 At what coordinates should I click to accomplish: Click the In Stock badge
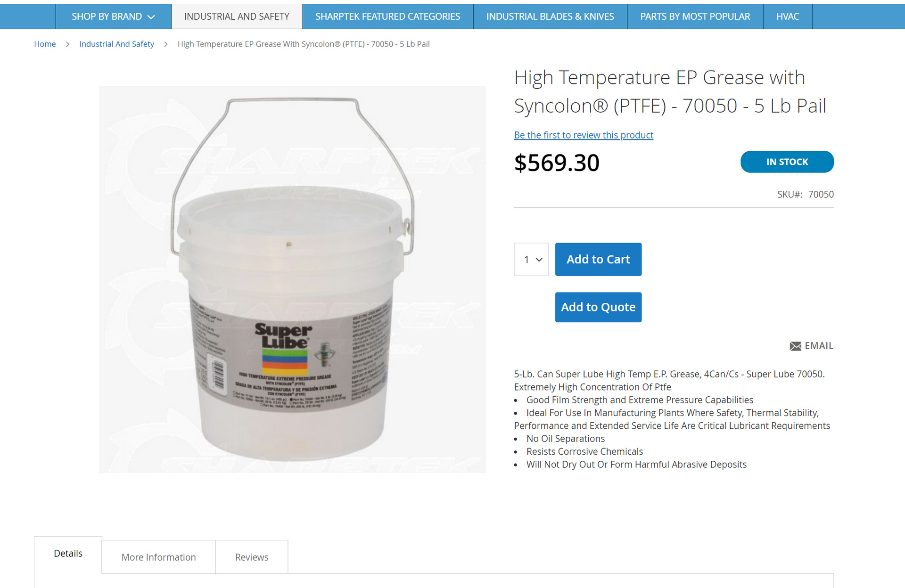(x=787, y=162)
